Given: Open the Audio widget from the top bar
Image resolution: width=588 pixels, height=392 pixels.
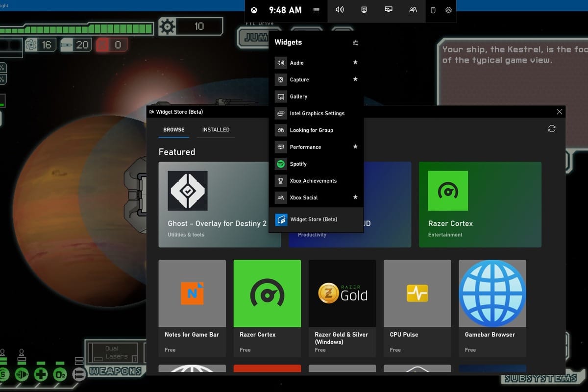Looking at the screenshot, I should (339, 10).
